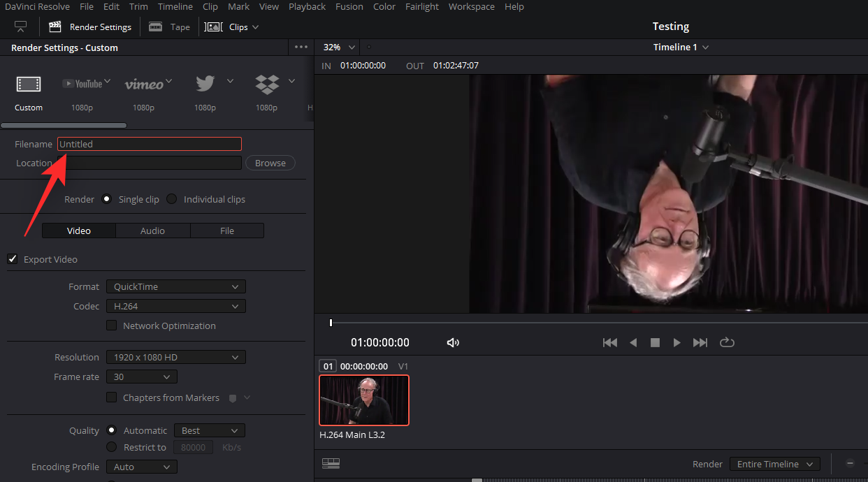Play the clip forward
The width and height of the screenshot is (868, 482).
[x=677, y=342]
